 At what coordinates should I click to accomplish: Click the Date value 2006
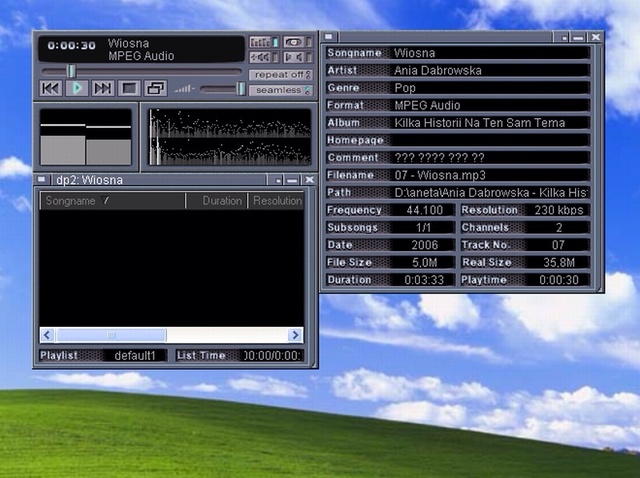424,245
